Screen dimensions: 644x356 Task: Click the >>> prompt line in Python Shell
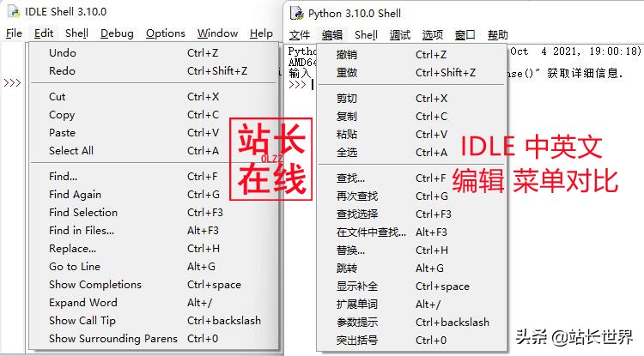[298, 85]
